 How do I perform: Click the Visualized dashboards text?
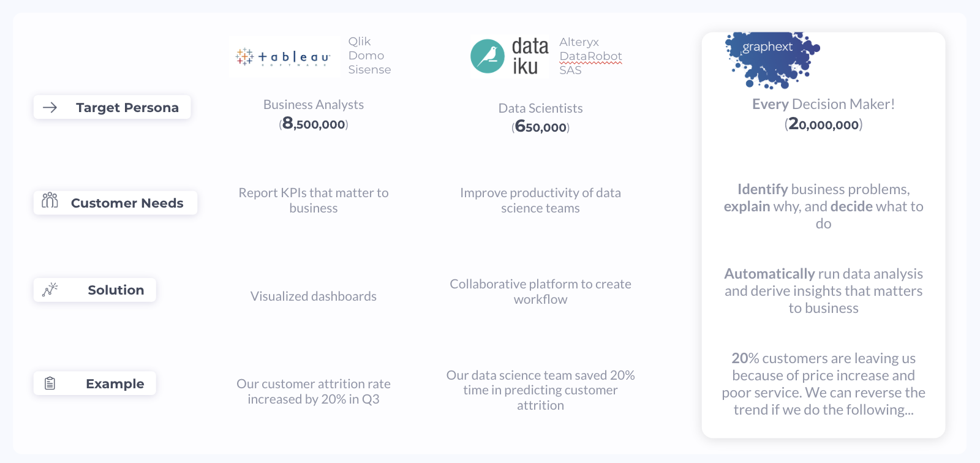point(314,296)
